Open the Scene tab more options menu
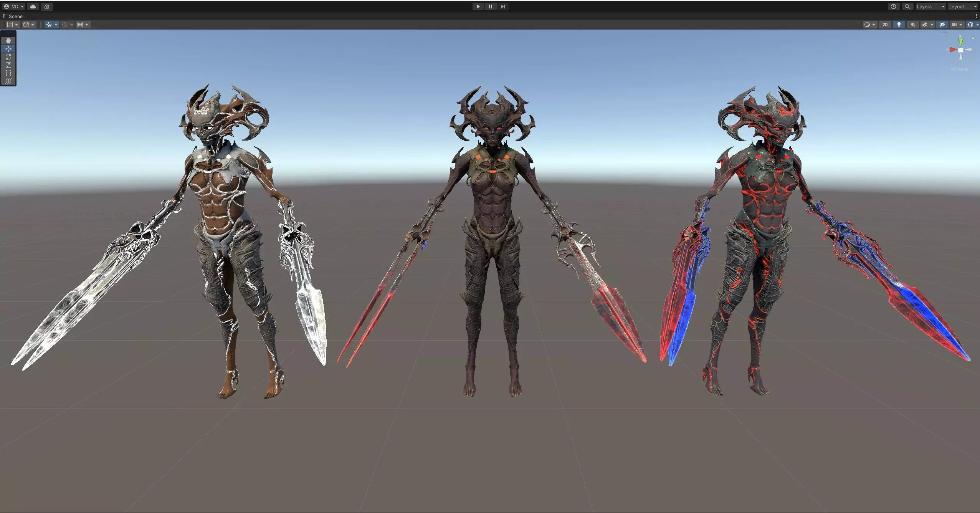980x513 pixels. 977,16
